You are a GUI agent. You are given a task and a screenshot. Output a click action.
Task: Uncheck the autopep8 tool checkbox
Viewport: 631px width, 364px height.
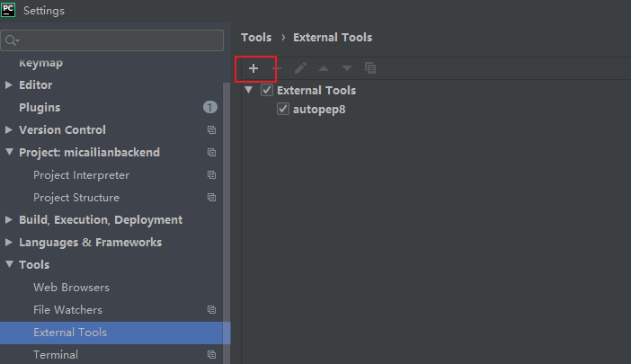[x=283, y=109]
